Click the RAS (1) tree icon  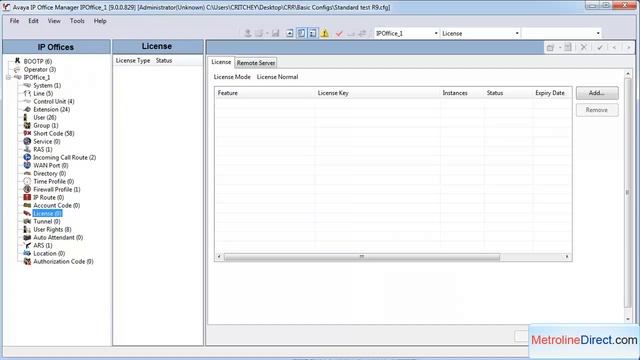click(x=27, y=149)
